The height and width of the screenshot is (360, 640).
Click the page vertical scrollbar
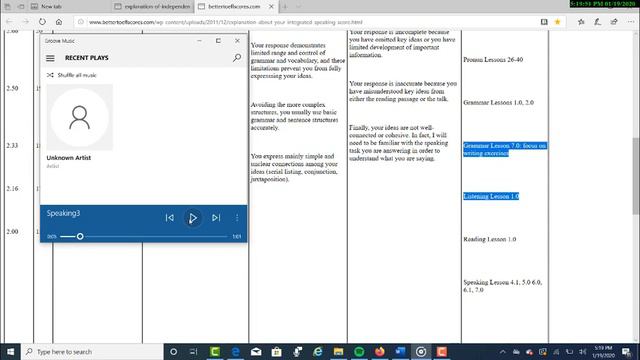click(636, 176)
